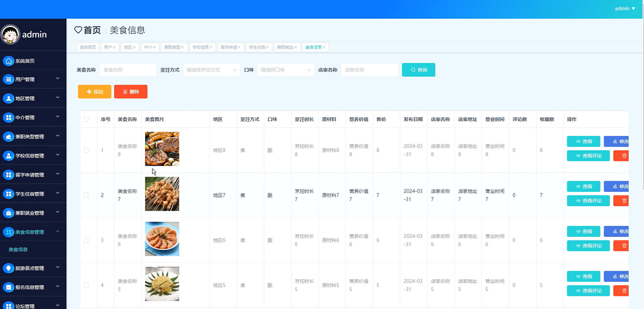Toggle the select-all checkbox in table header

(86, 119)
